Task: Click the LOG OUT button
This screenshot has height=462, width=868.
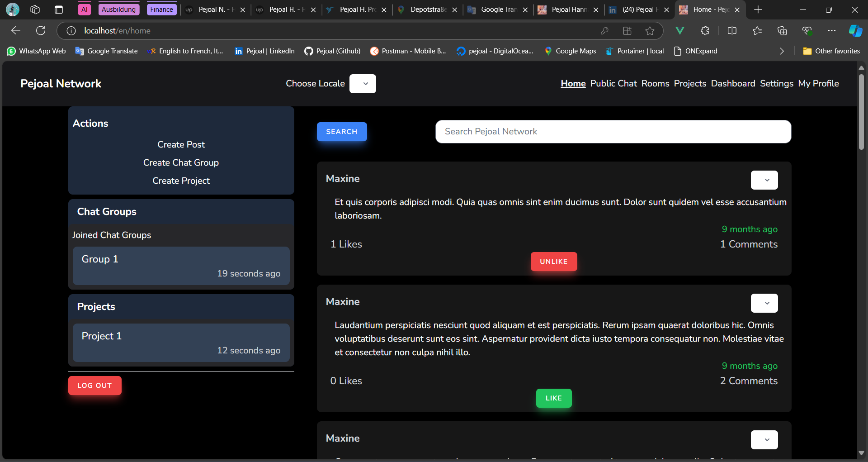Action: [94, 385]
